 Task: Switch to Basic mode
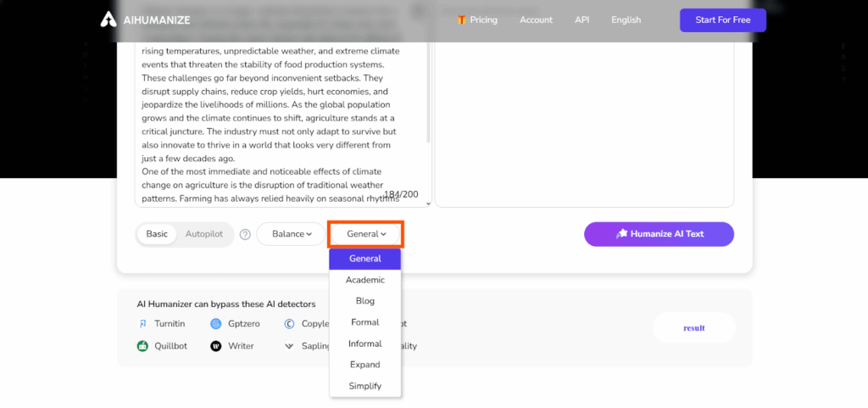tap(157, 234)
